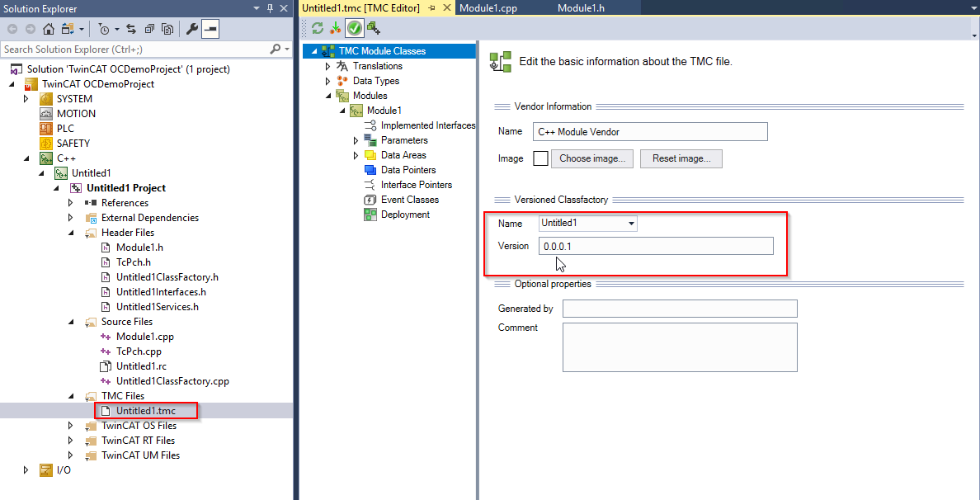Click the Comment text area

(680, 347)
